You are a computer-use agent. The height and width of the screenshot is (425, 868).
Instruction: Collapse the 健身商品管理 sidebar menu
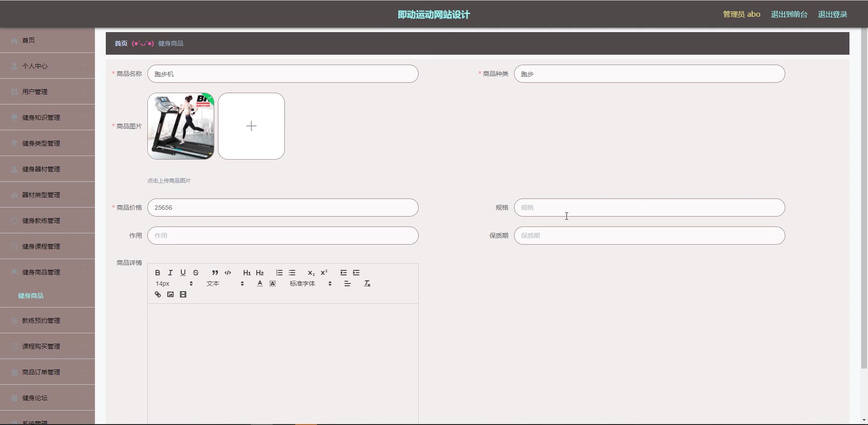(x=47, y=272)
